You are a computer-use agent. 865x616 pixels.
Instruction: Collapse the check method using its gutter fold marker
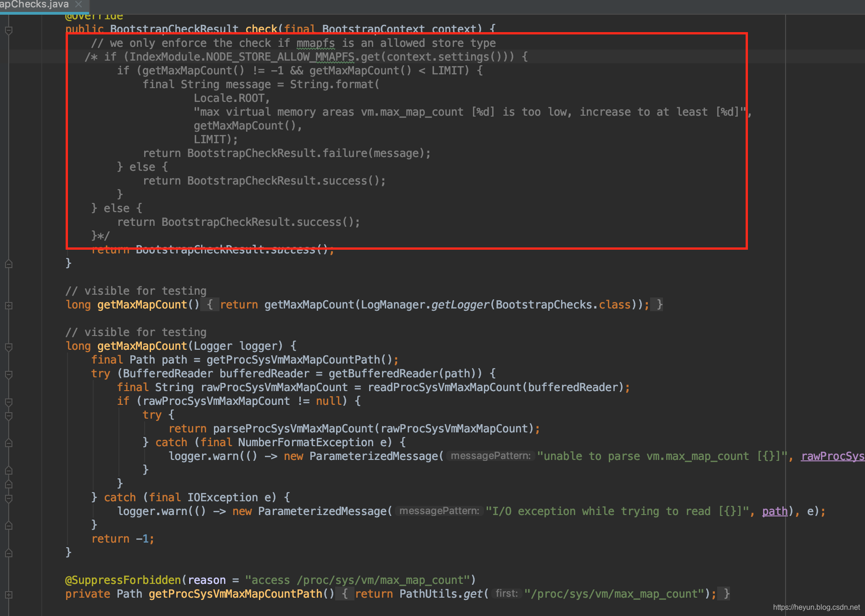[x=8, y=30]
